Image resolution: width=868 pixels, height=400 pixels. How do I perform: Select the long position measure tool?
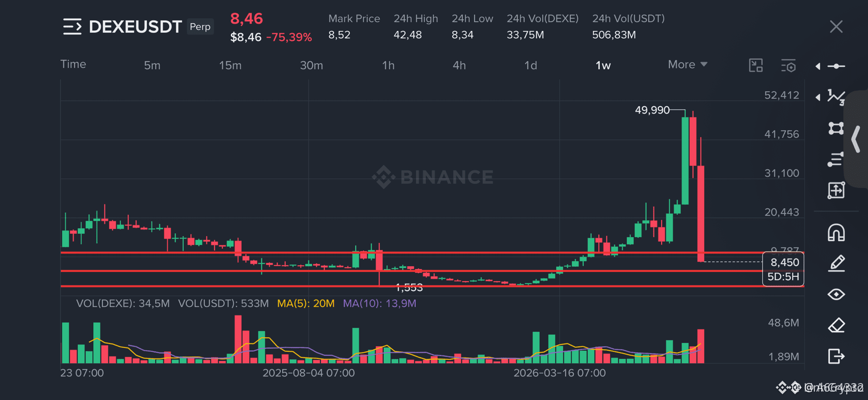(x=836, y=190)
